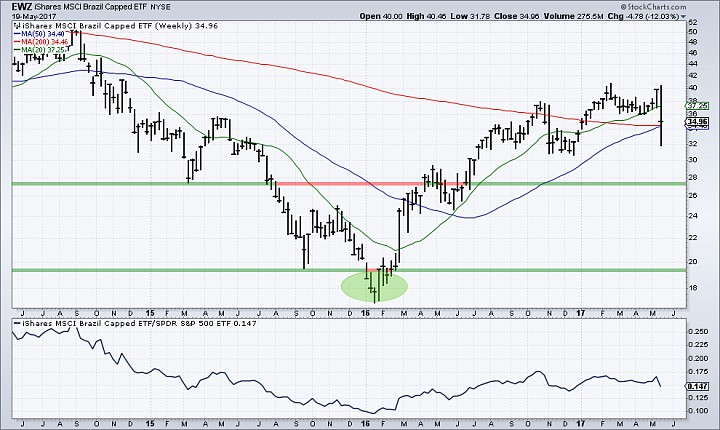Screen dimensions: 720x430
Task: Click the 0.200 label on the ratio axis
Action: 699,358
